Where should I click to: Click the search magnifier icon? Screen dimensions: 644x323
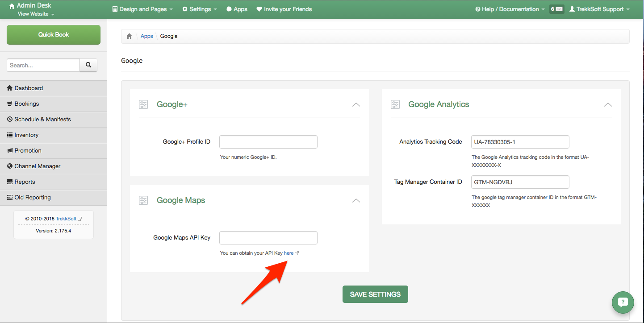click(x=88, y=65)
